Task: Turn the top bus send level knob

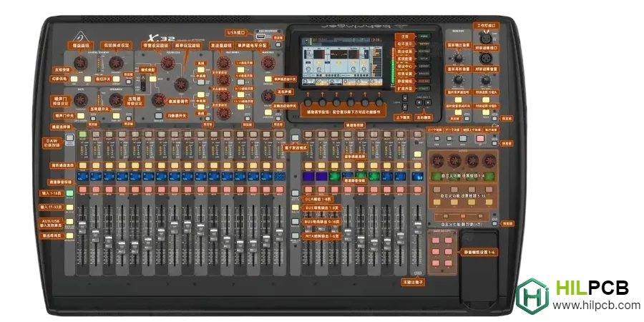Action: (x=223, y=62)
